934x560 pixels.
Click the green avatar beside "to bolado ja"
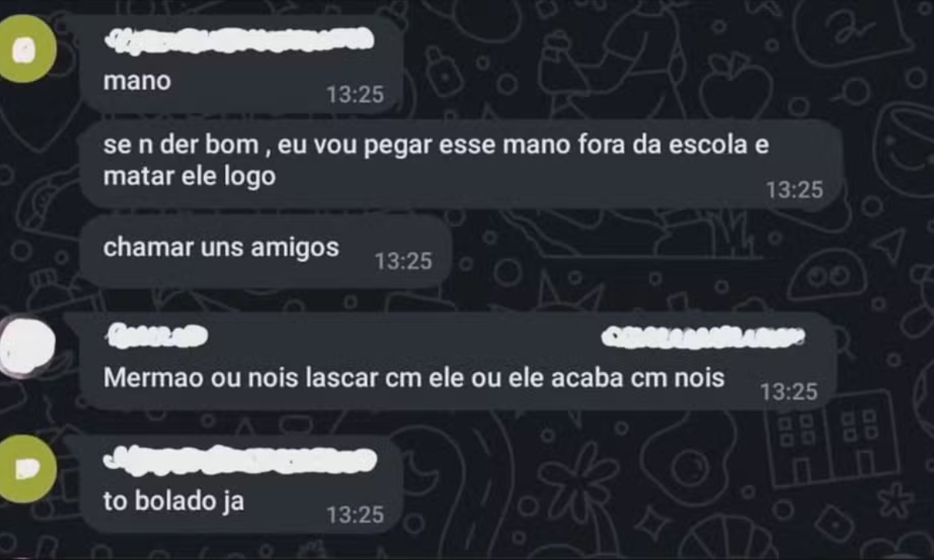point(28,468)
